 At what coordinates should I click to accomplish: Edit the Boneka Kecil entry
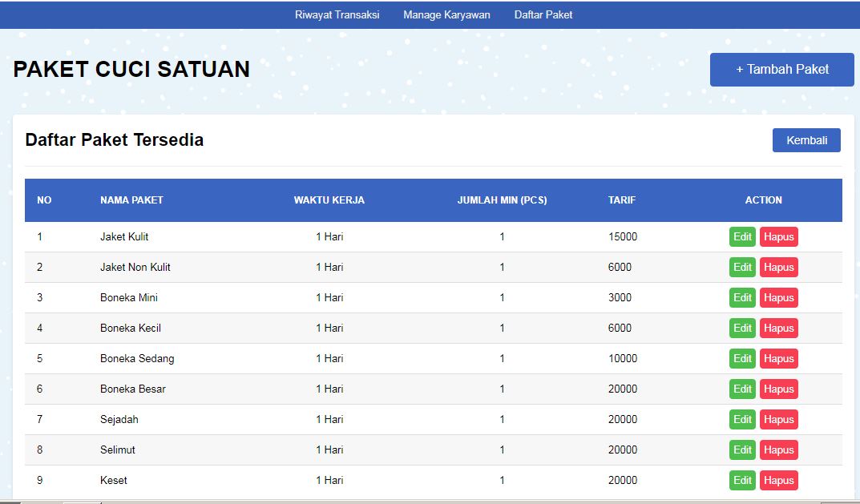tap(742, 328)
